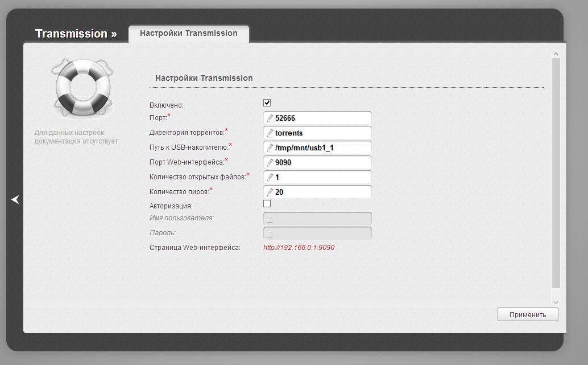Click pencil icon in the Порт field
Viewport: 588px width, 365px height.
[270, 118]
